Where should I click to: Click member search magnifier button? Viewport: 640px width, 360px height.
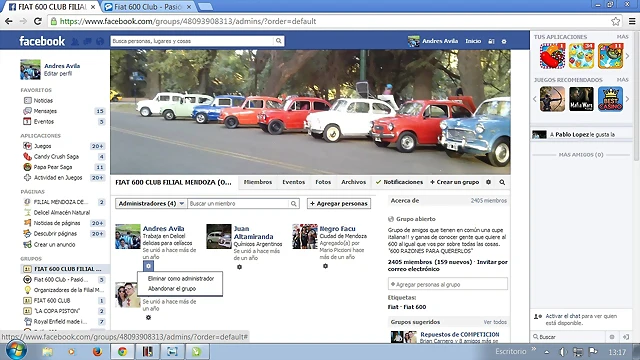click(293, 203)
